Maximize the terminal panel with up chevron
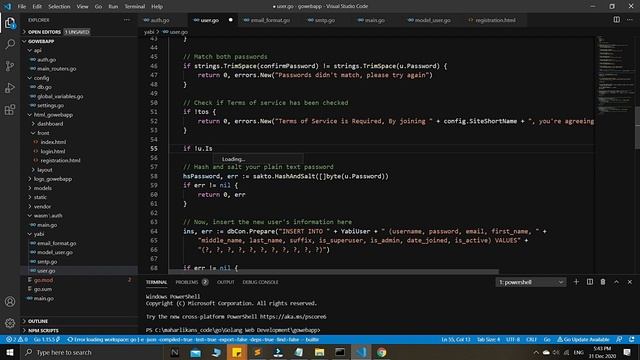Image resolution: width=640 pixels, height=360 pixels. [616, 282]
